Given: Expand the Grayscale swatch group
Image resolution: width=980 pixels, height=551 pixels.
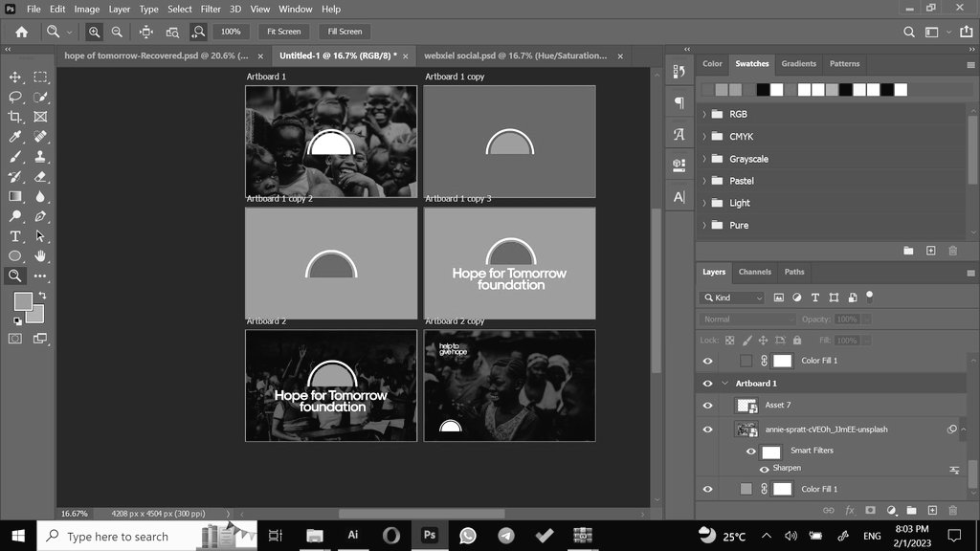Looking at the screenshot, I should pyautogui.click(x=704, y=159).
